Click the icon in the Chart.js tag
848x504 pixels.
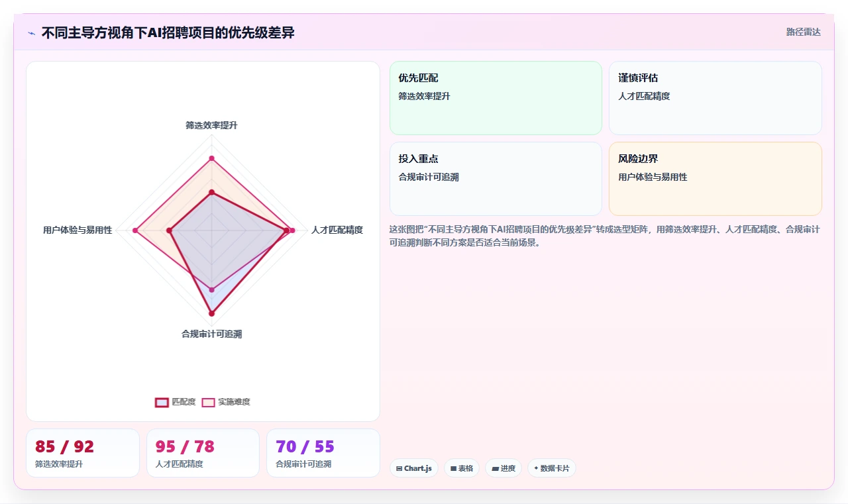[399, 468]
